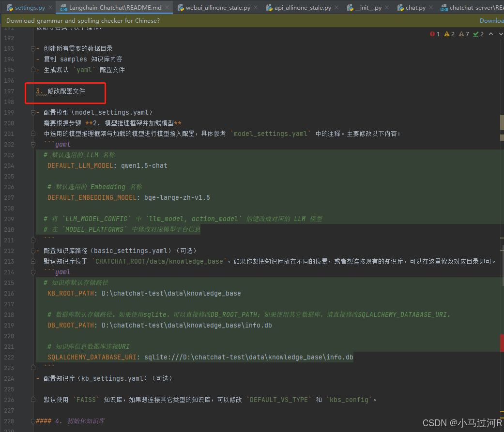The width and height of the screenshot is (504, 432).
Task: Click the inline code "kbs_config"
Action: click(349, 400)
